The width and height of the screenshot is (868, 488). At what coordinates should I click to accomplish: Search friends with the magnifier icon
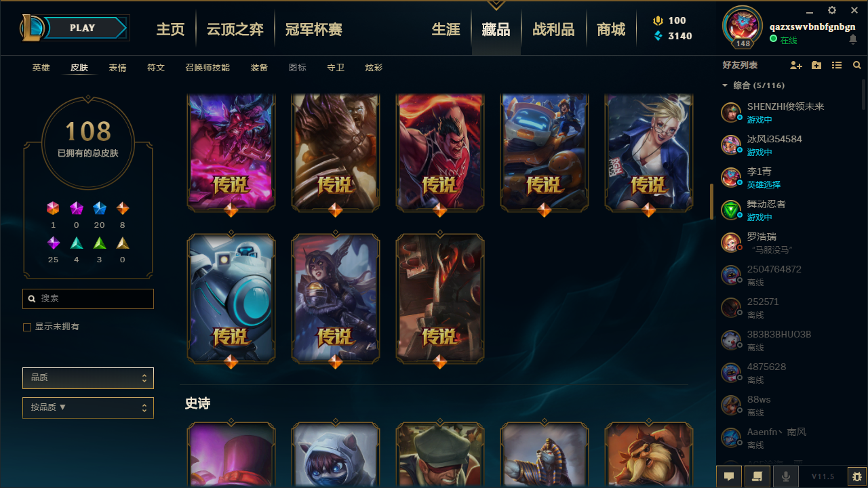857,65
